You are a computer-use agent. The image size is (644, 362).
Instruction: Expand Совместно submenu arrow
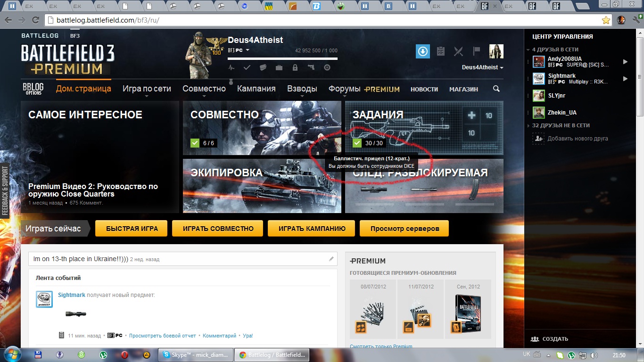(x=204, y=97)
